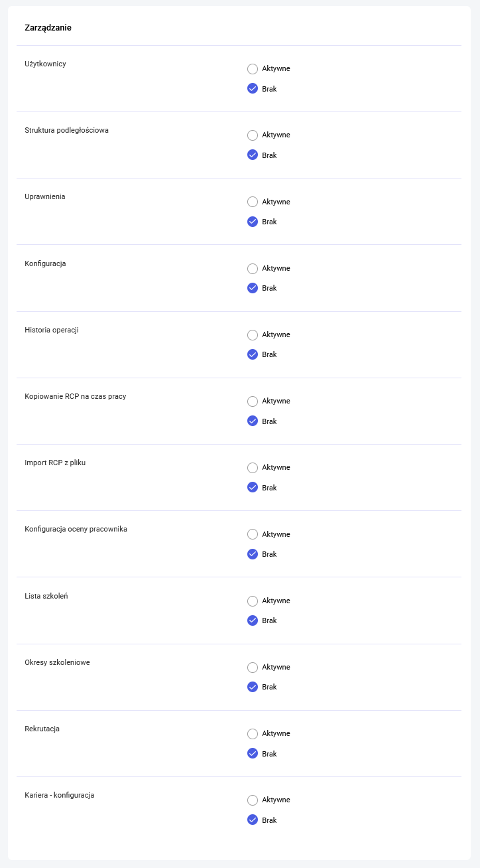Enable Aktywne for Import RCP z pliku
The height and width of the screenshot is (868, 480).
point(253,468)
